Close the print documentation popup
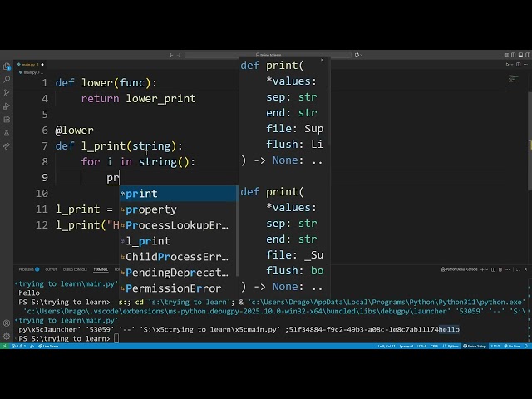This screenshot has height=399, width=532. [322, 60]
